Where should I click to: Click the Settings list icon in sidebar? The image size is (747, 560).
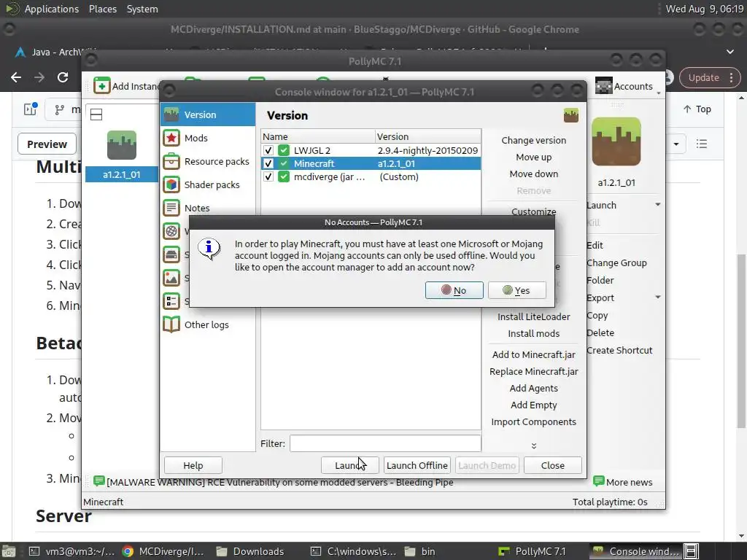[171, 301]
